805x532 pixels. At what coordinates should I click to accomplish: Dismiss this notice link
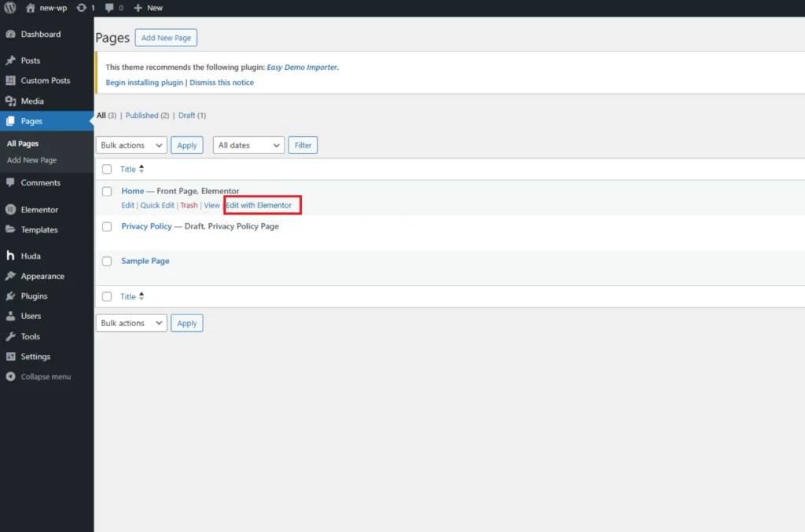pos(222,83)
